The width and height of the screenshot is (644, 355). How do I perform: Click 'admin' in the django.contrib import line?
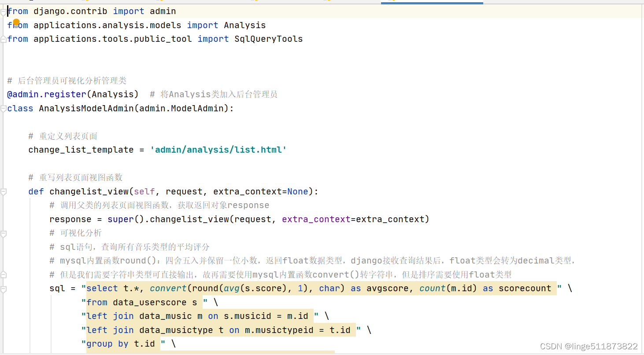click(x=163, y=11)
